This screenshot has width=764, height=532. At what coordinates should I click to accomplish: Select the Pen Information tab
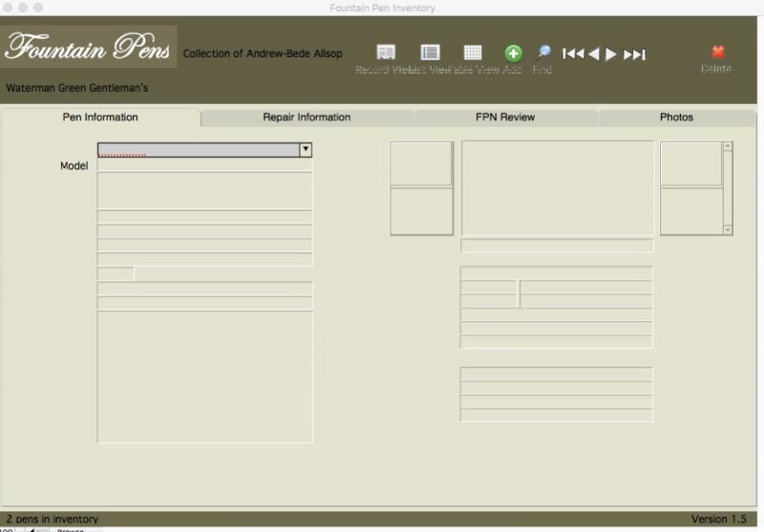[100, 117]
